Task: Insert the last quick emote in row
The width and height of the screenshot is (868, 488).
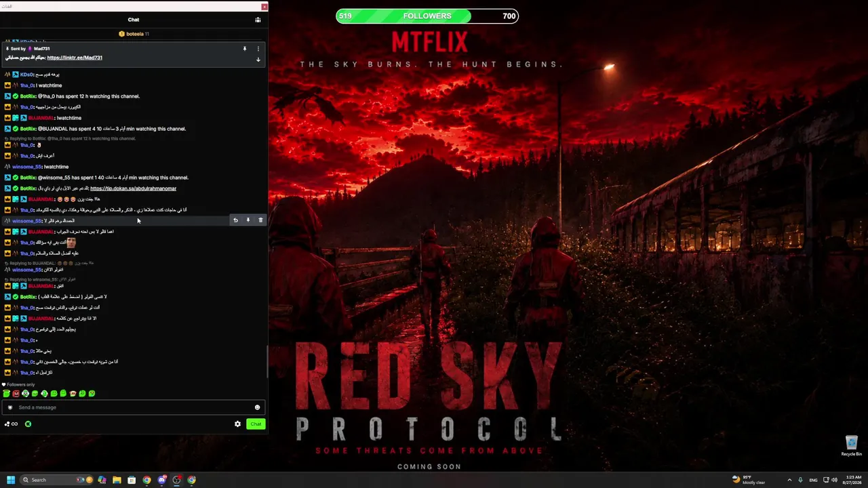Action: coord(92,393)
